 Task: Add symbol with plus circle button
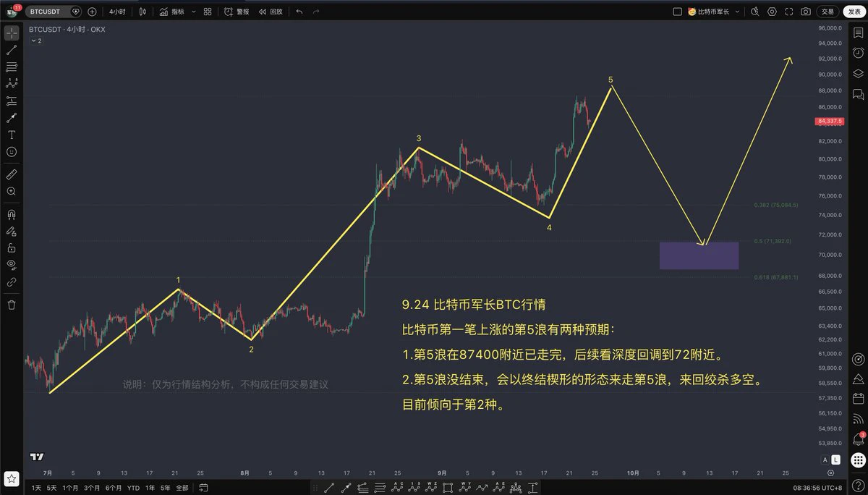pos(92,12)
